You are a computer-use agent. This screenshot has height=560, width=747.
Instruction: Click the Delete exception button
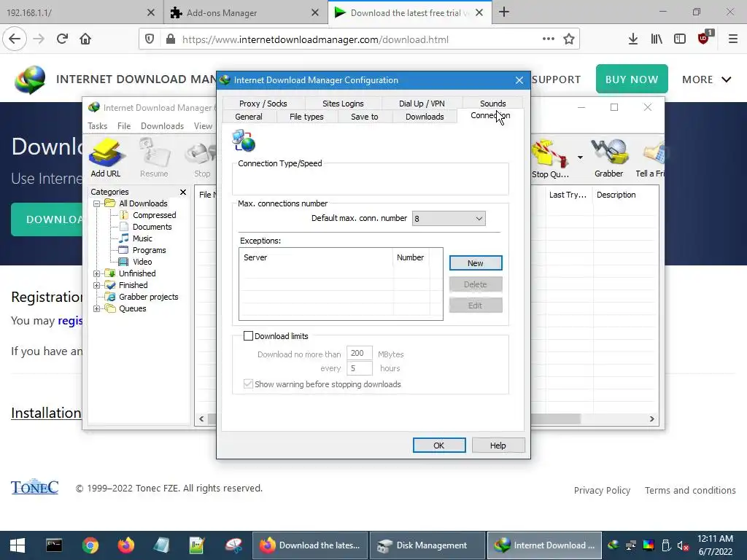pos(476,284)
